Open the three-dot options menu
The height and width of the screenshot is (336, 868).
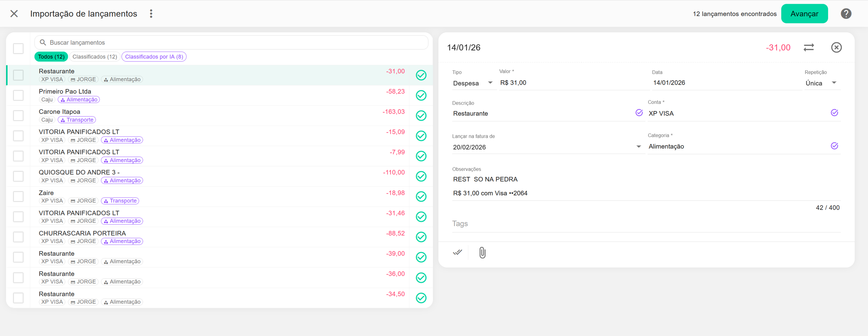pyautogui.click(x=151, y=14)
